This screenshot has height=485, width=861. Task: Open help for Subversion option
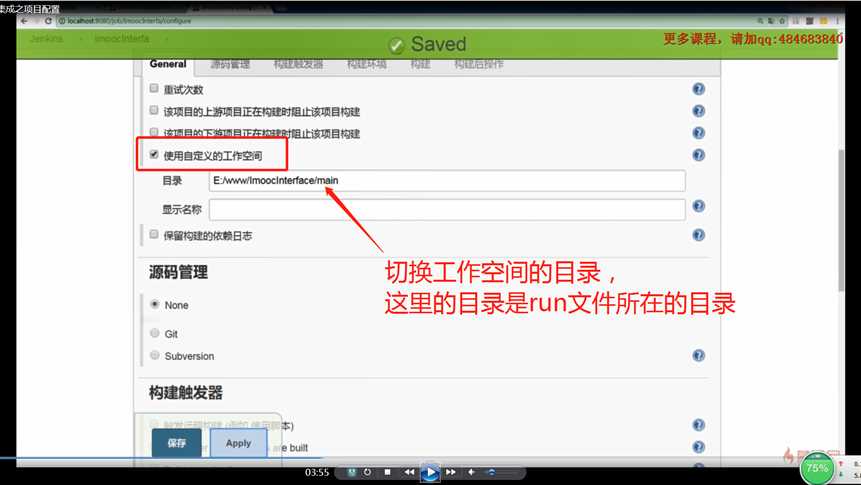coord(698,355)
